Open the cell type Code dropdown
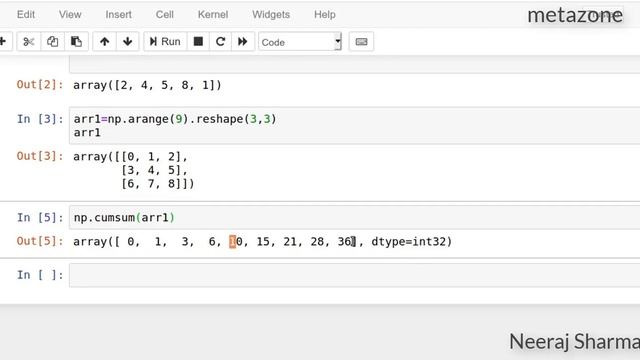This screenshot has width=640, height=360. point(300,42)
